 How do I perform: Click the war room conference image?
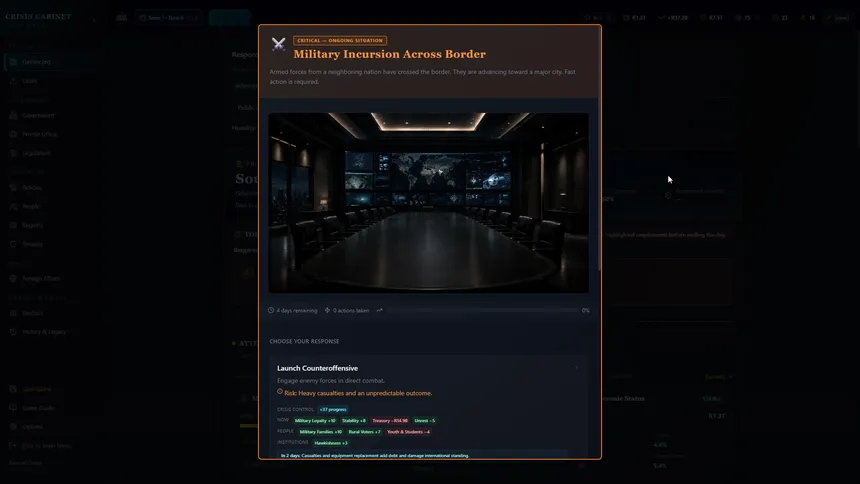click(428, 202)
